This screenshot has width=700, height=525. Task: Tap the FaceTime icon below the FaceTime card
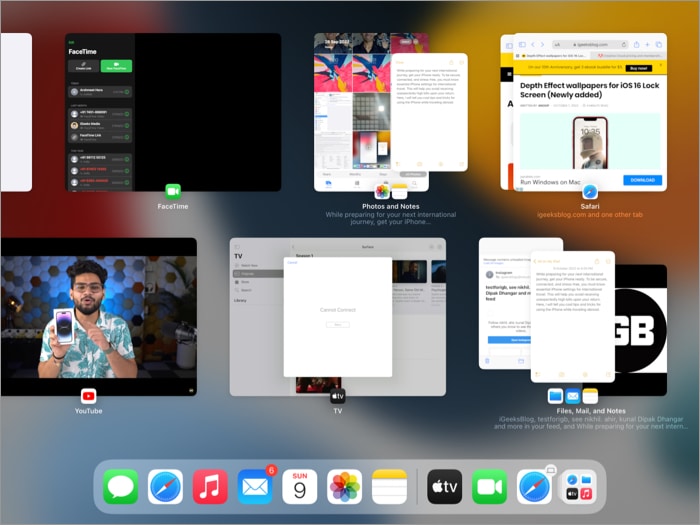(x=173, y=192)
